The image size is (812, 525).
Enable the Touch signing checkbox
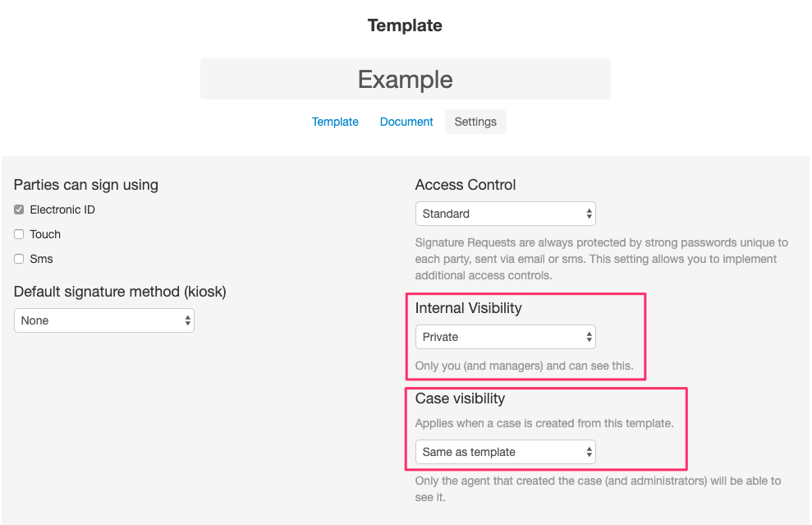tap(19, 234)
